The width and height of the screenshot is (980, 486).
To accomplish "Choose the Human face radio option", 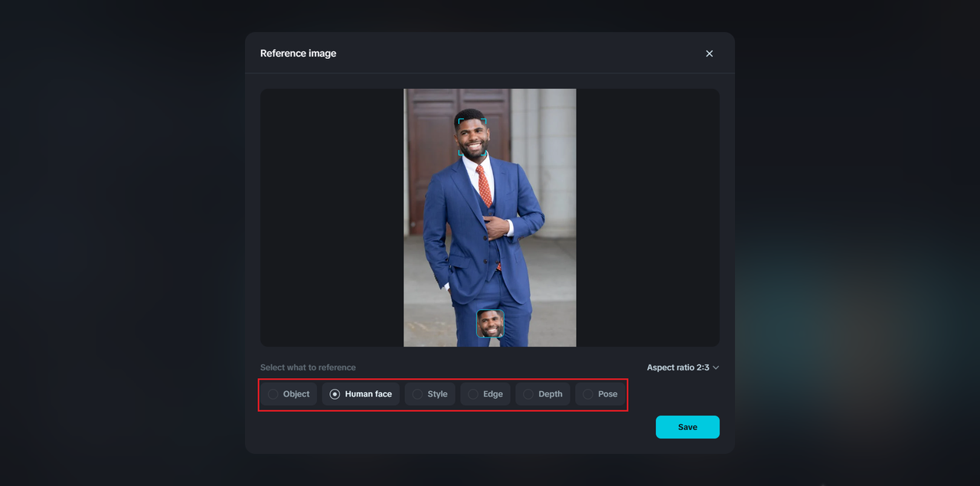I will [x=361, y=394].
